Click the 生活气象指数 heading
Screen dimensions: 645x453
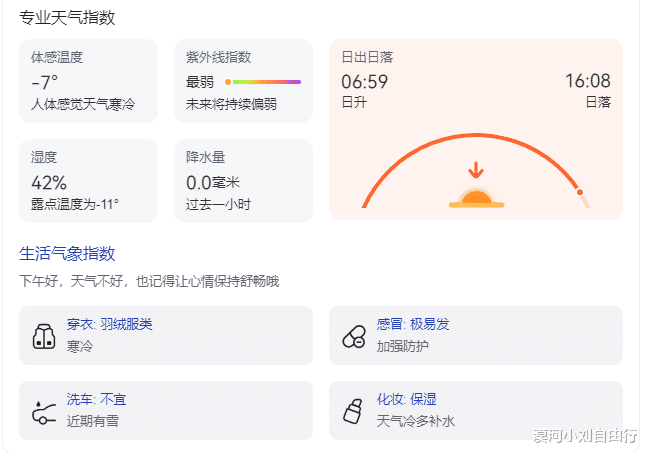[x=68, y=254]
